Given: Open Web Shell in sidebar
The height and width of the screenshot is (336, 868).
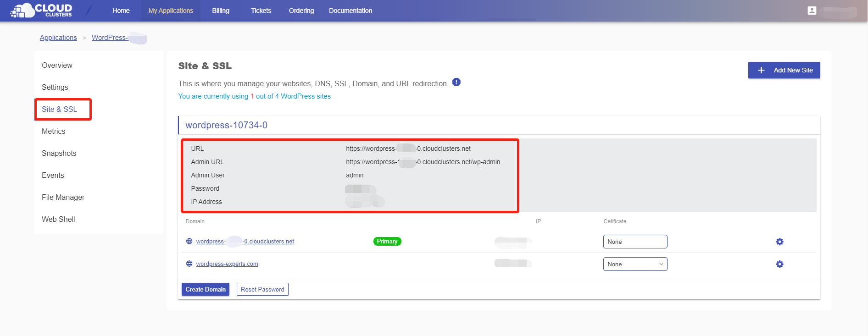Looking at the screenshot, I should point(58,219).
